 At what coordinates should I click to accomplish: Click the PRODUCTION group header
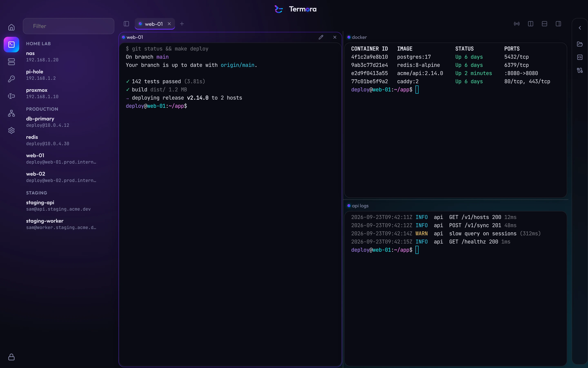[x=42, y=109]
